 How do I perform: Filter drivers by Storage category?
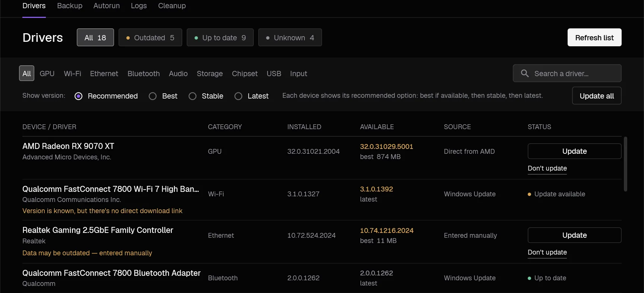pos(210,74)
